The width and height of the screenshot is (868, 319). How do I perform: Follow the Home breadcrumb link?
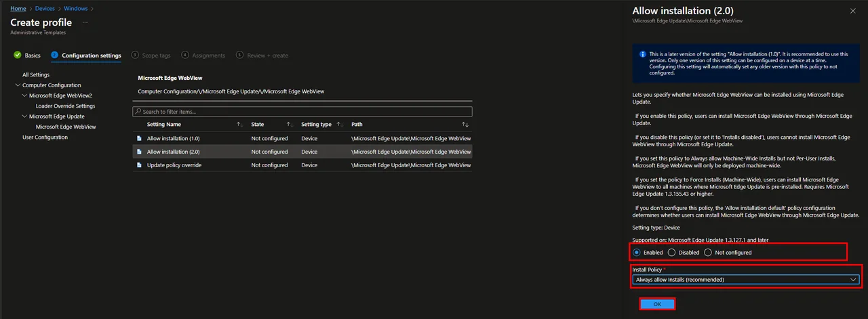(18, 8)
